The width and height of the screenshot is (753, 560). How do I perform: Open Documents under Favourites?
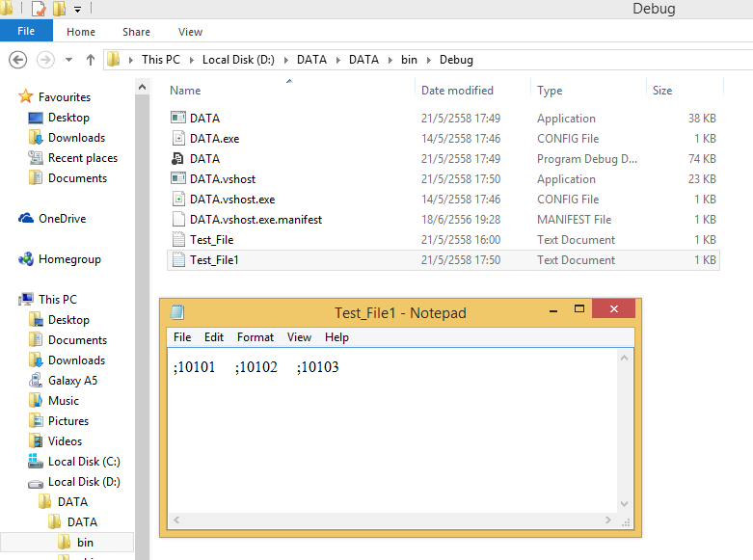click(77, 178)
